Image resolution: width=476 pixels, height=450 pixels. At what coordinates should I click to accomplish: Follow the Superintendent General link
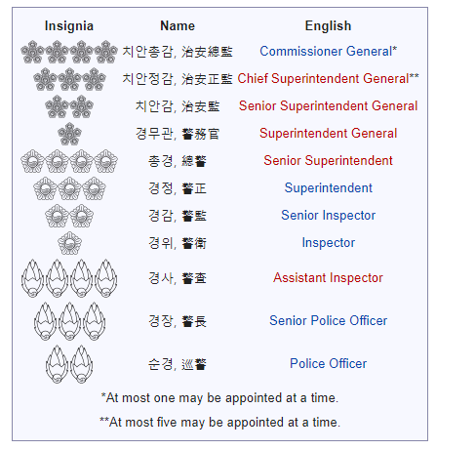coord(328,134)
